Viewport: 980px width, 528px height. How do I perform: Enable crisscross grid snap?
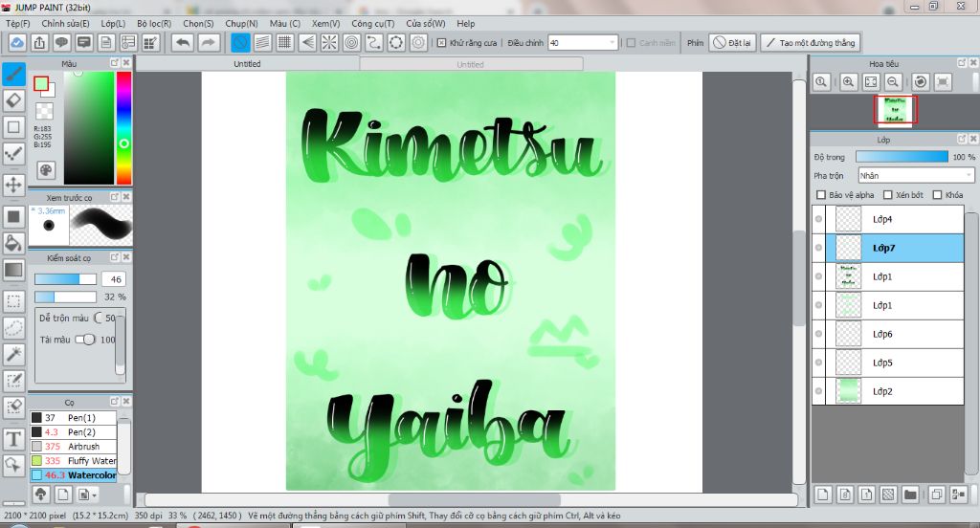(285, 42)
